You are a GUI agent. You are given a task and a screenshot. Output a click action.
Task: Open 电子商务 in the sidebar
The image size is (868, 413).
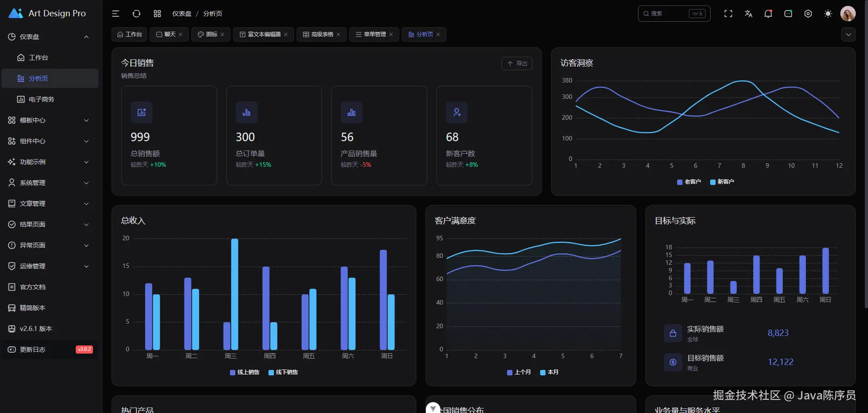click(x=49, y=99)
